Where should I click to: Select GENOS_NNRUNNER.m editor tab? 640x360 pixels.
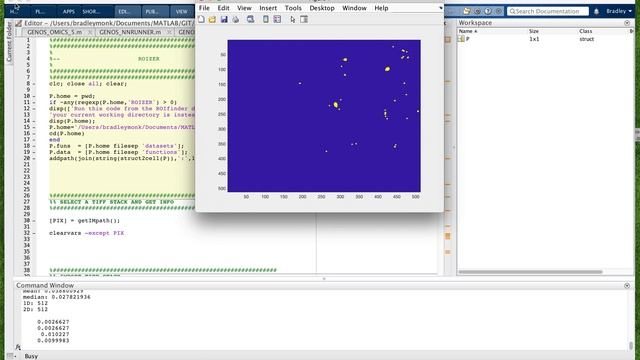130,32
